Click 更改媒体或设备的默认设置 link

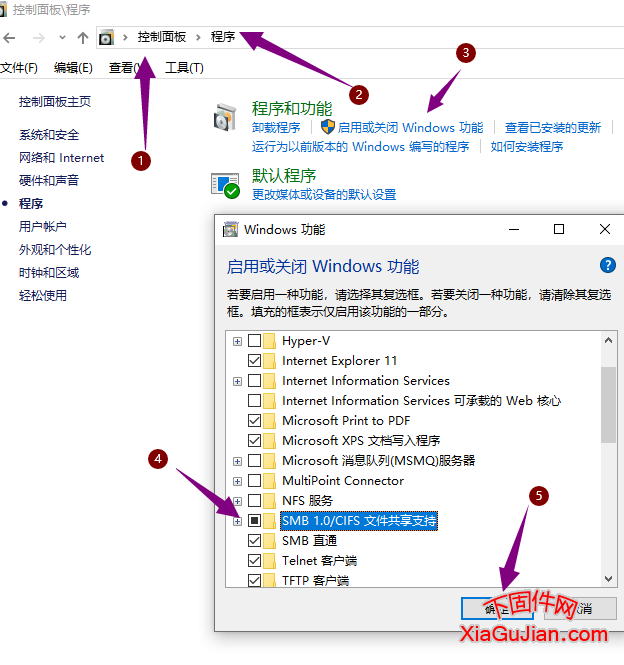324,195
